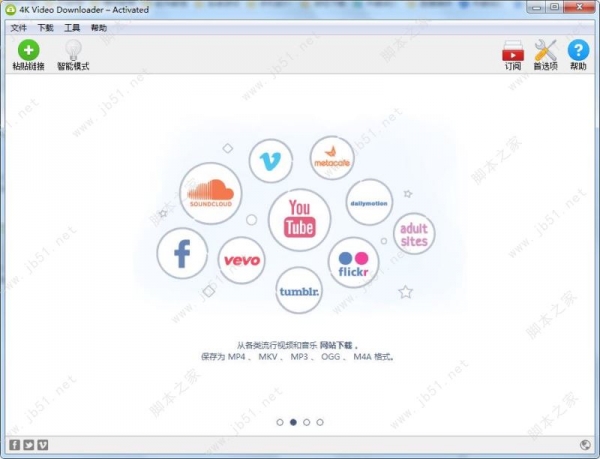The width and height of the screenshot is (600, 459).
Task: Open the 帮助 (Help) menu in menu bar
Action: click(99, 28)
